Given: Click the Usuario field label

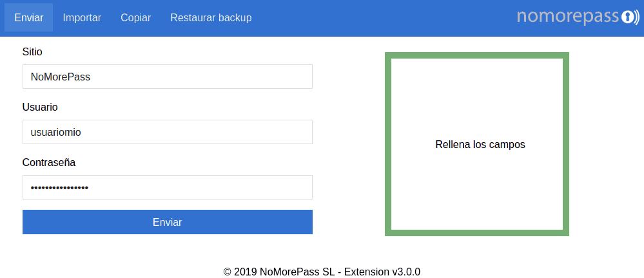Looking at the screenshot, I should tap(40, 107).
